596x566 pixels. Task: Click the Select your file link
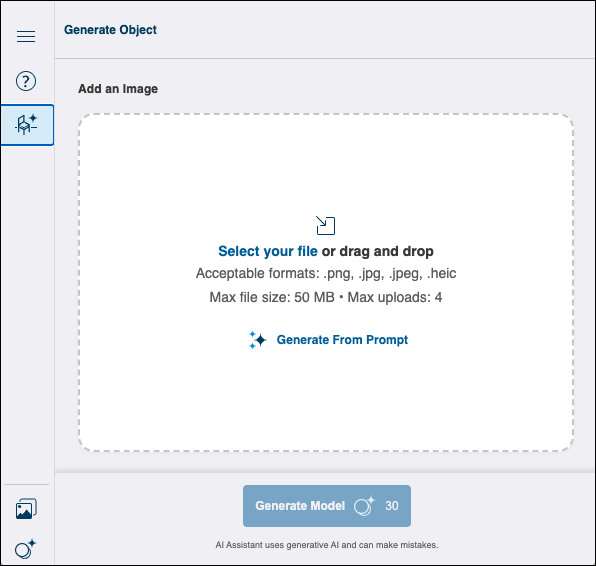[268, 251]
